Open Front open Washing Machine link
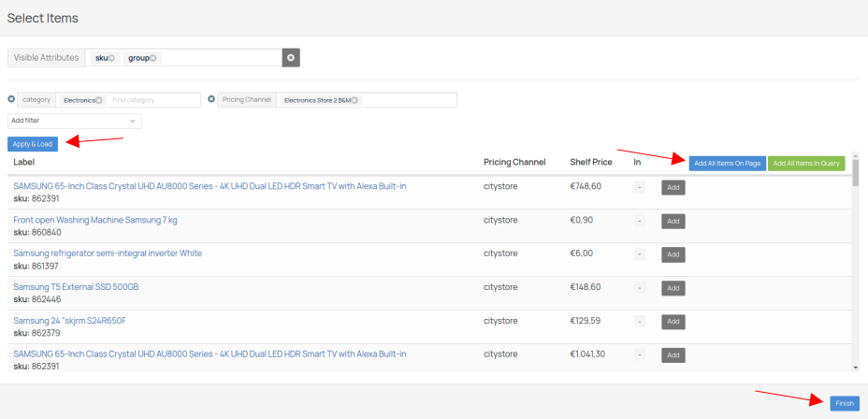 tap(95, 220)
